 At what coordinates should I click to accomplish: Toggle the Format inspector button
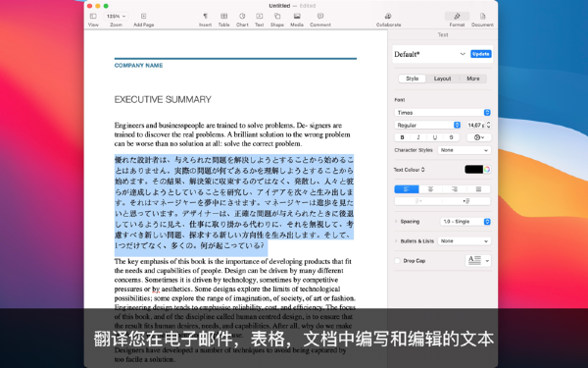pyautogui.click(x=457, y=16)
